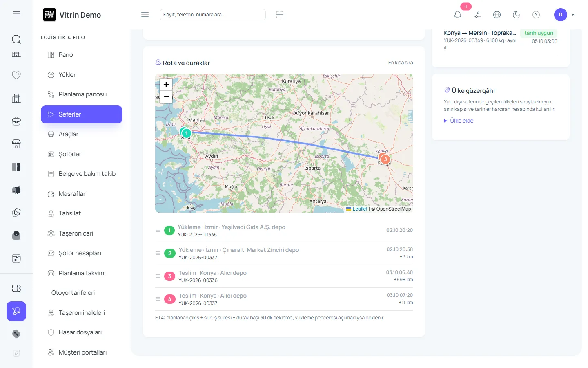
Task: Open Yükler menu item
Action: coord(82,75)
